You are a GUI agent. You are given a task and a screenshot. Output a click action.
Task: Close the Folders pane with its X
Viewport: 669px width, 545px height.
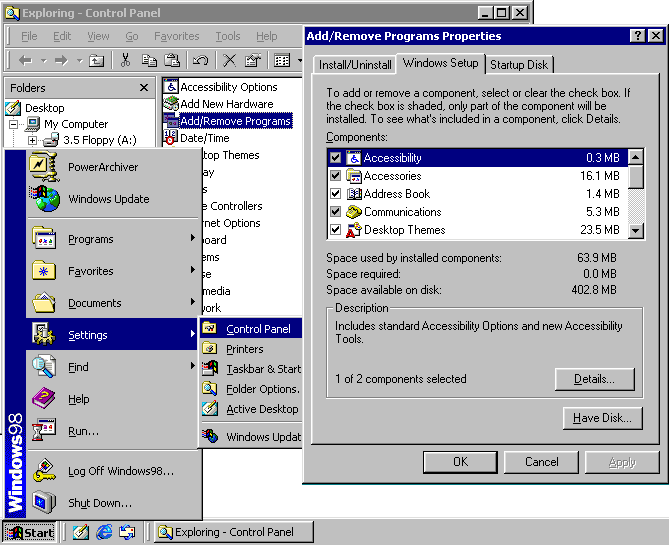(x=144, y=88)
